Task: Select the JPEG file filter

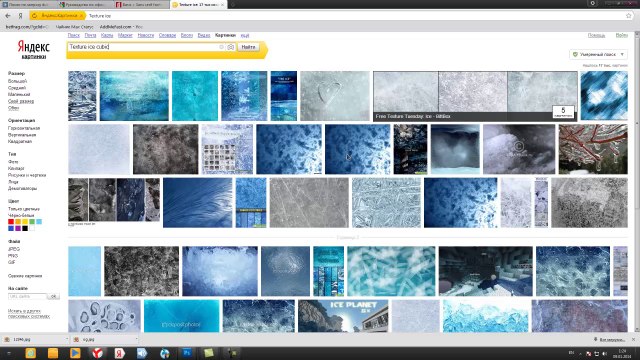Action: pyautogui.click(x=14, y=249)
